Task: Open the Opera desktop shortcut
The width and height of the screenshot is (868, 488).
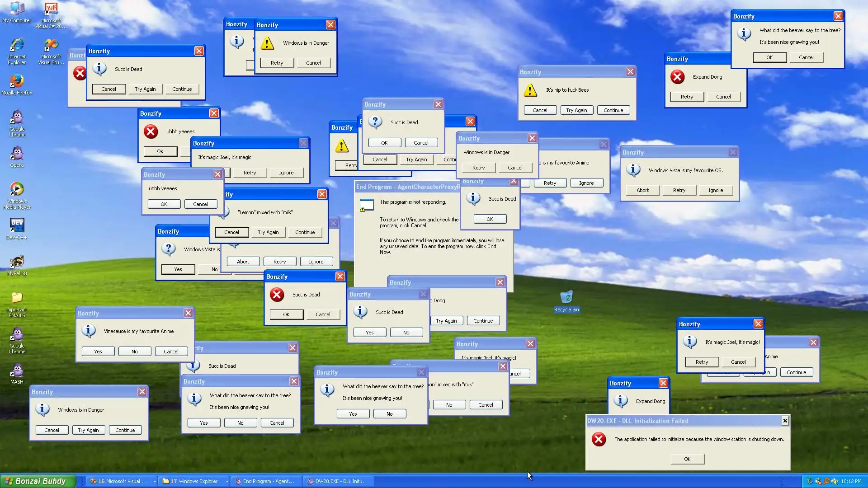Action: point(17,154)
